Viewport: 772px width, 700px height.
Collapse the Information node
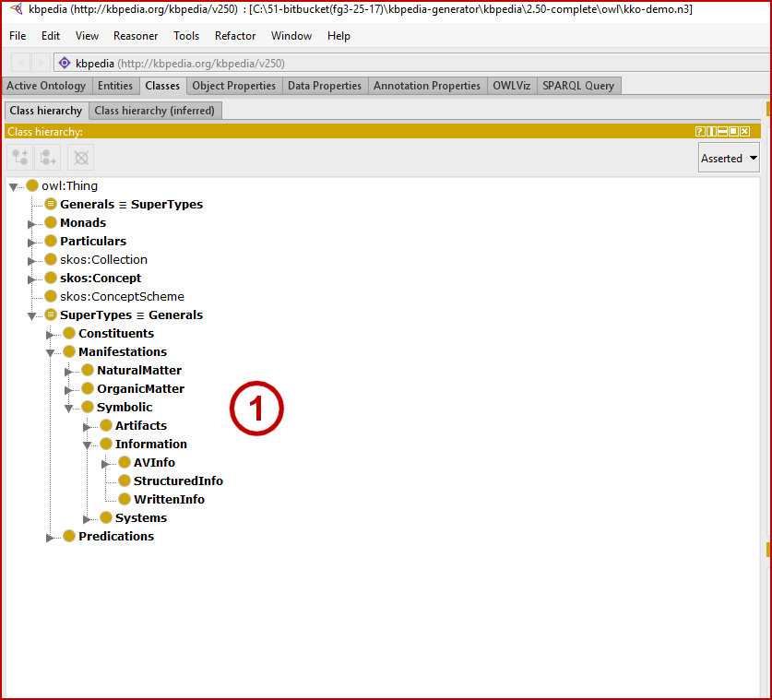pyautogui.click(x=87, y=445)
